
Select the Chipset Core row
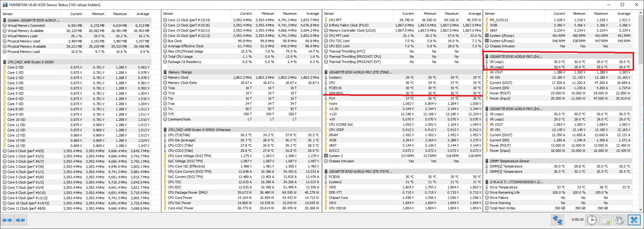tap(403, 198)
